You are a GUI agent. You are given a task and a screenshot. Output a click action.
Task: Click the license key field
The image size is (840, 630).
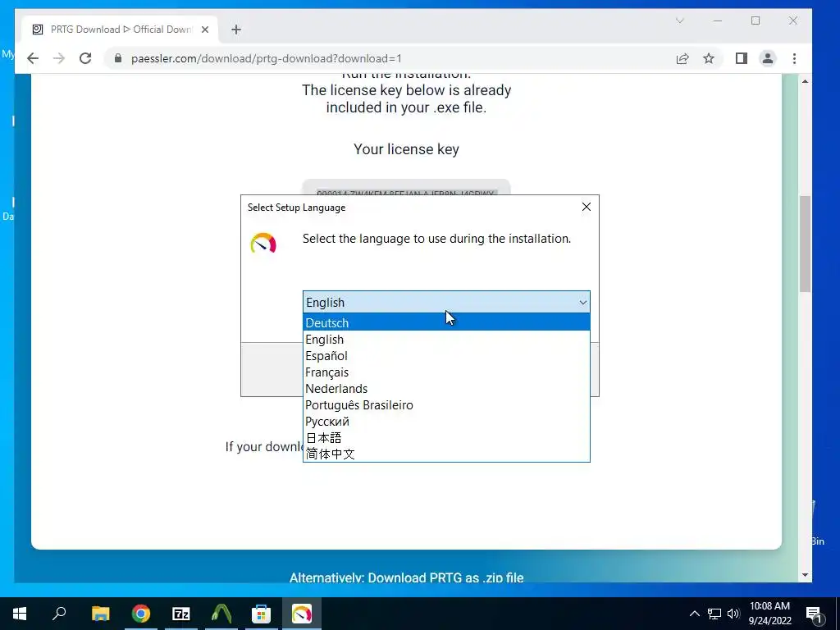pos(406,188)
